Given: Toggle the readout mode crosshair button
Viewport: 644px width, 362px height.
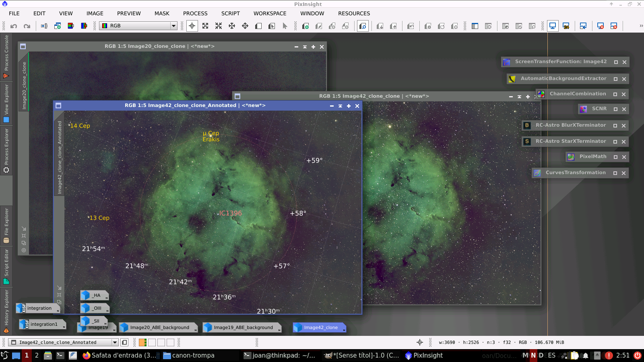Looking at the screenshot, I should (192, 26).
